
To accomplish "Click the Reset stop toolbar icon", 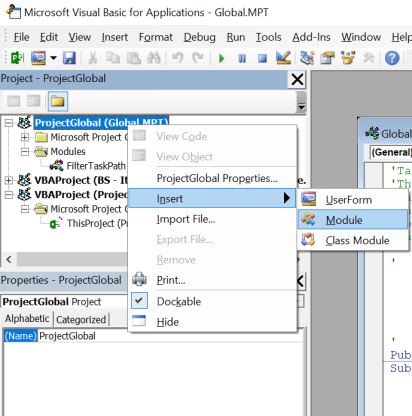I will pos(262,59).
